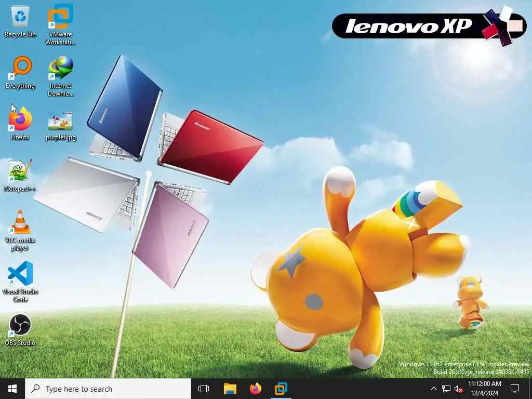Open network status tray icon
Viewport: 532px width, 399px height.
click(x=446, y=389)
